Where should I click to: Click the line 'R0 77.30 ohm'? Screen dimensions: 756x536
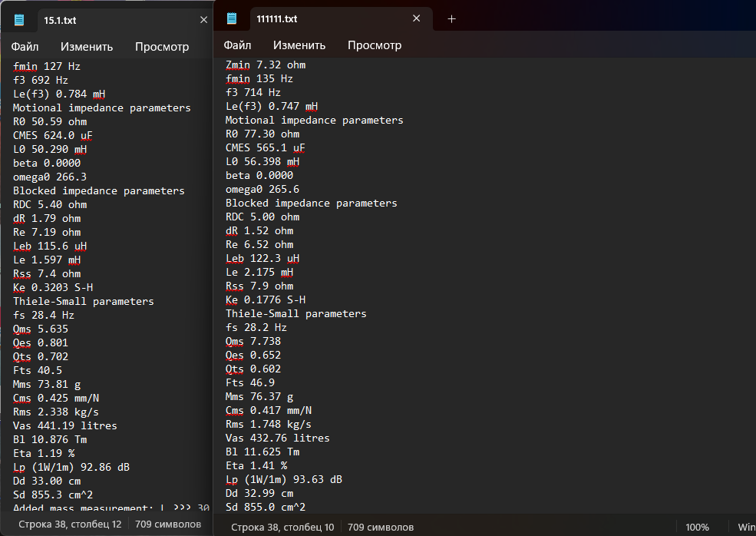(x=262, y=134)
